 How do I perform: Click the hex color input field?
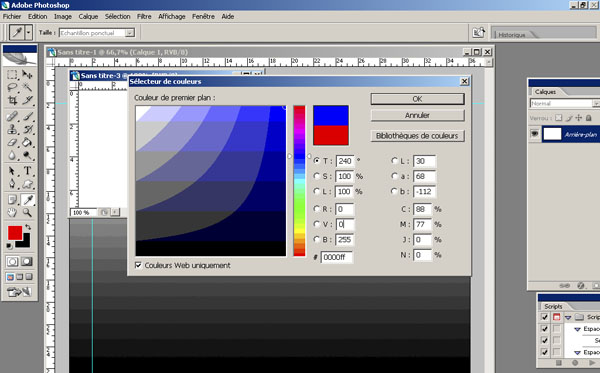click(336, 257)
